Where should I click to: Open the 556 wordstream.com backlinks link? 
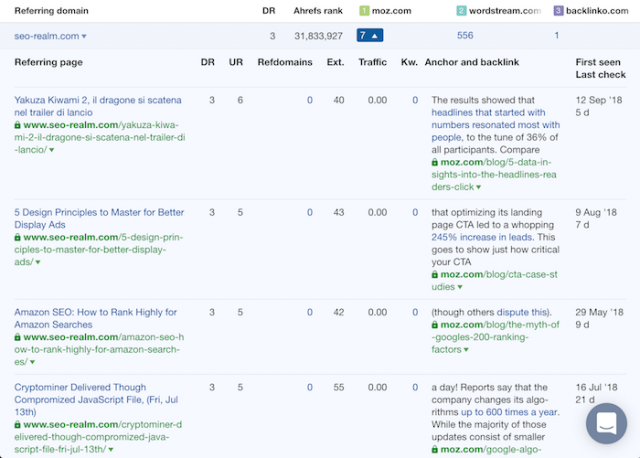pos(465,36)
